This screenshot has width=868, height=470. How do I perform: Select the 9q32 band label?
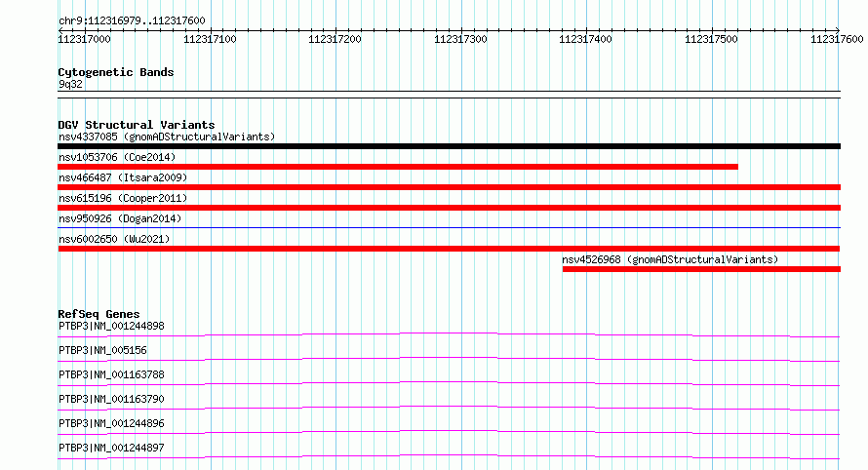[70, 84]
